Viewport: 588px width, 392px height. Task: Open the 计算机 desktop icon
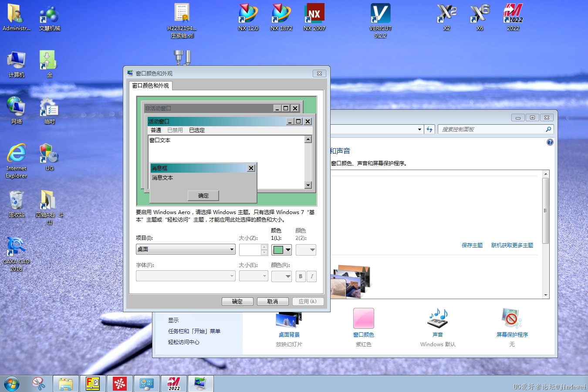(16, 64)
